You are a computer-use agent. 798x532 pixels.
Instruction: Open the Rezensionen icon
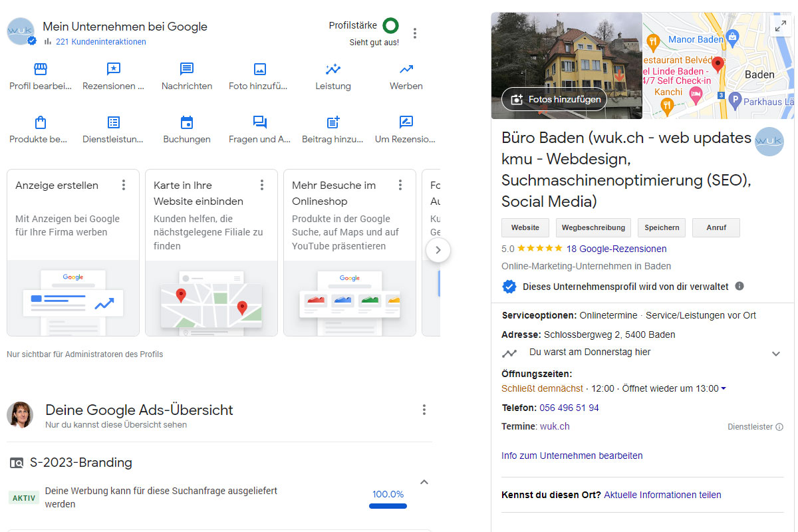click(113, 68)
